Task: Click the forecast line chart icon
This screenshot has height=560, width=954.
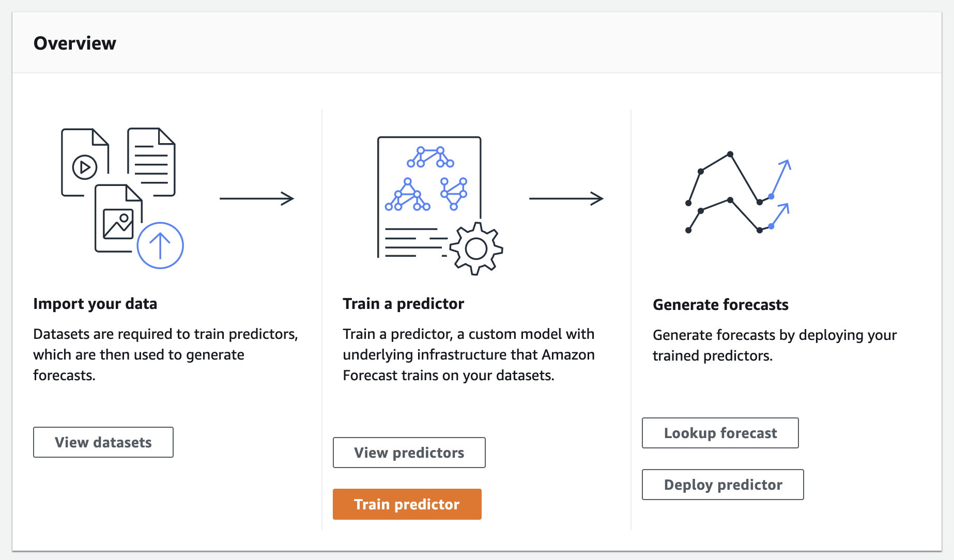Action: [739, 194]
